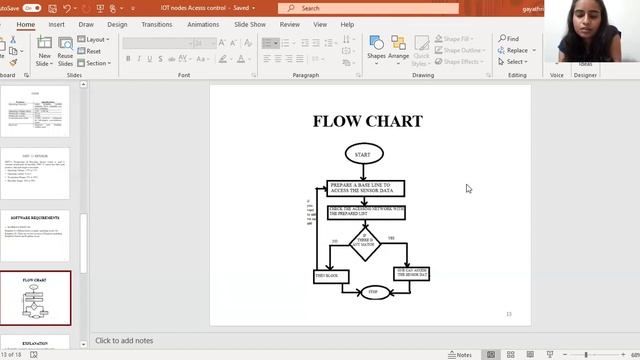Open the Insert tab
640x360 pixels.
pos(56,24)
